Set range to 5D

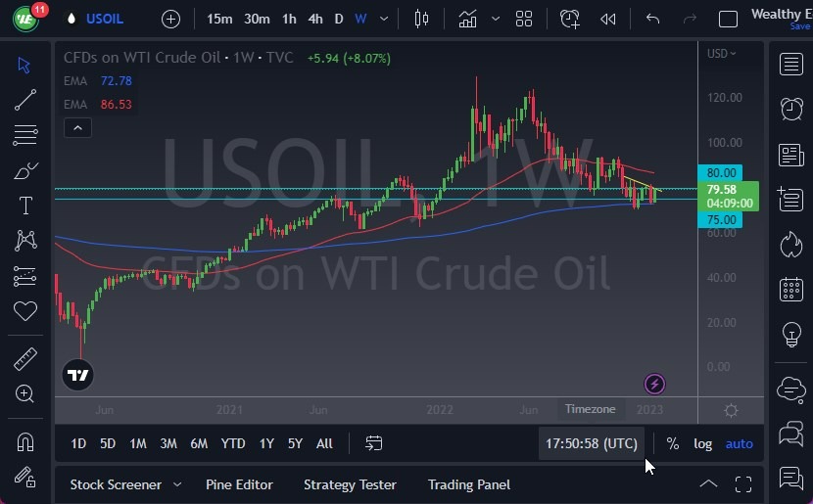click(108, 443)
